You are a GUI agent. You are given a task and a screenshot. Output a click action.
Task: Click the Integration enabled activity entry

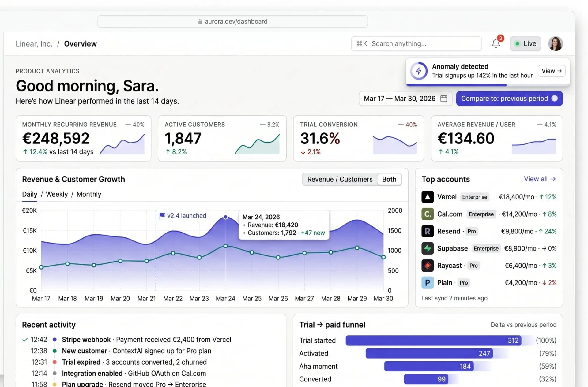[x=134, y=374]
